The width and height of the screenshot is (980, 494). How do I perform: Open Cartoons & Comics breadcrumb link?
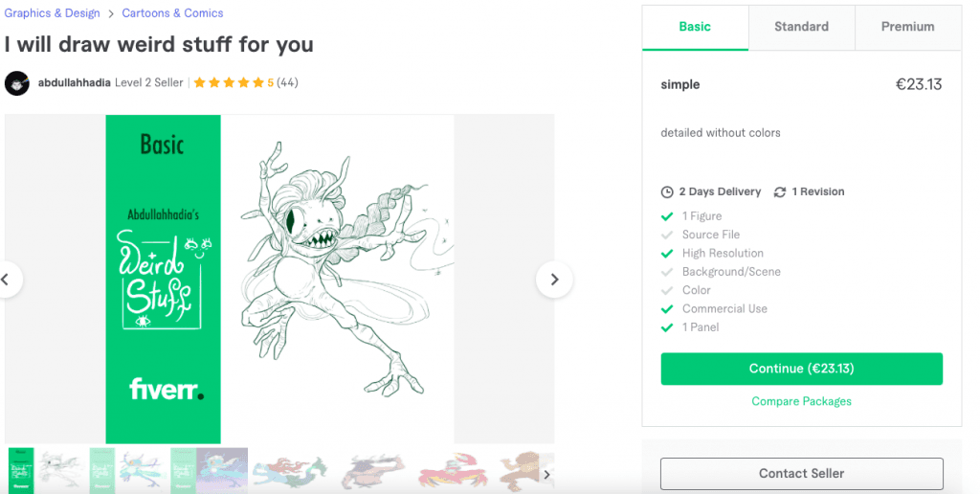click(172, 13)
